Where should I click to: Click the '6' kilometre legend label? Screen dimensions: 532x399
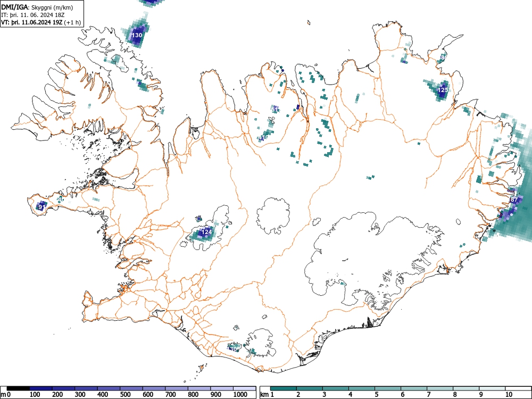tap(402, 395)
